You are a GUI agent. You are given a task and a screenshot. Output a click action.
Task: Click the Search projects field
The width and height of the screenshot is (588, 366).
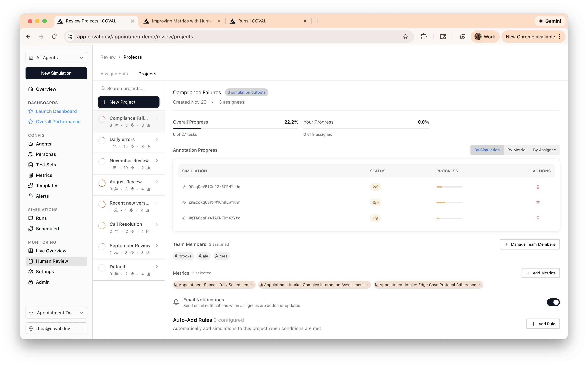(128, 88)
